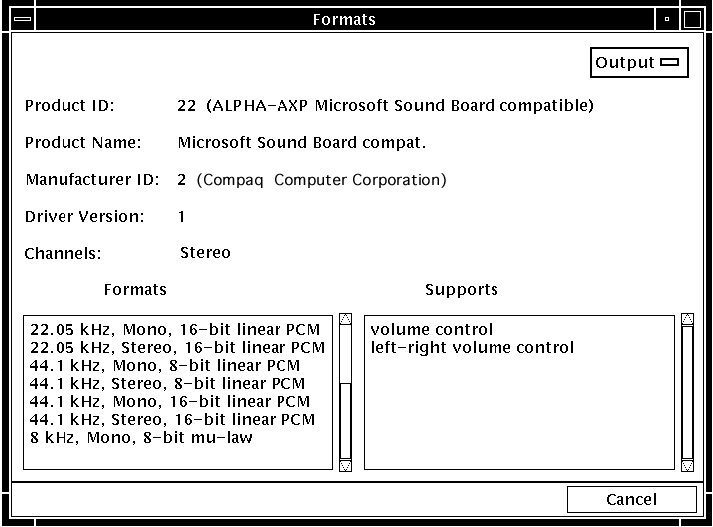Select 44.1 kHz, Mono, 8-bit linear PCM

165,365
